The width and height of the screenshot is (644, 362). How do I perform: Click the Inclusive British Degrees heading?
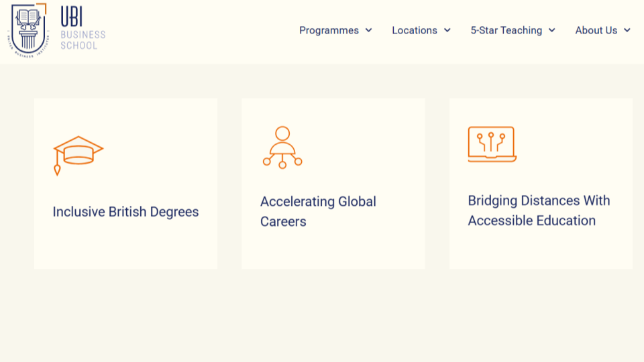pos(125,212)
